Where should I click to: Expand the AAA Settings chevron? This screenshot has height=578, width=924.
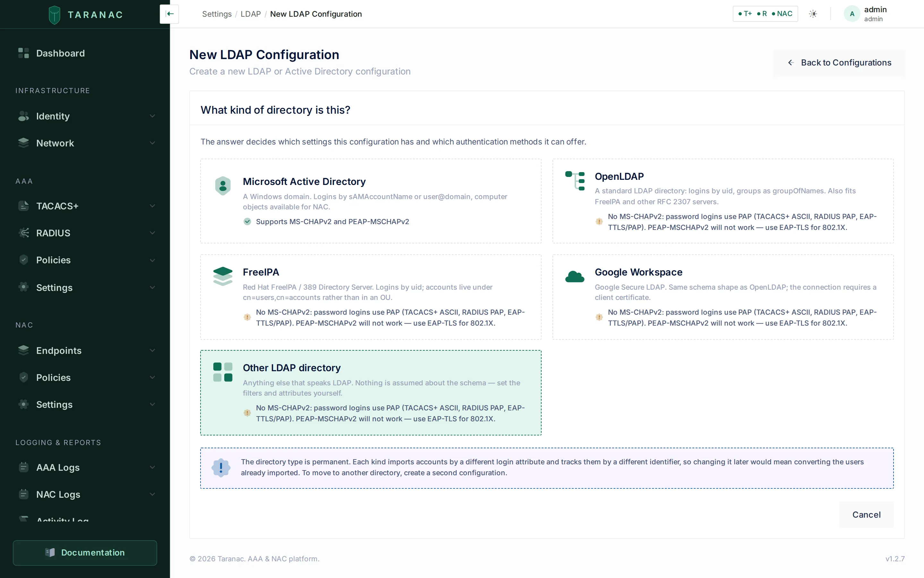tap(152, 287)
